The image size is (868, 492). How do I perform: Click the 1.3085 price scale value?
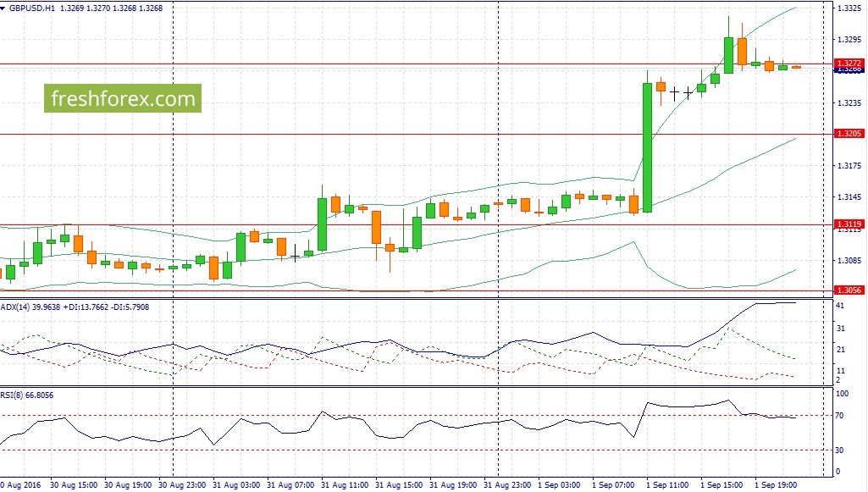point(849,260)
